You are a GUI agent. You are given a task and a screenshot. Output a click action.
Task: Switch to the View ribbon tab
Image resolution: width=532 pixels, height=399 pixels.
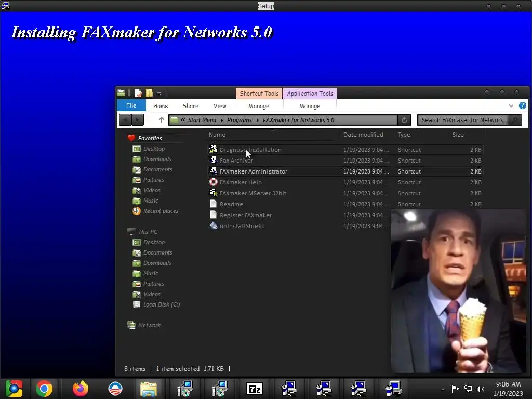[220, 106]
